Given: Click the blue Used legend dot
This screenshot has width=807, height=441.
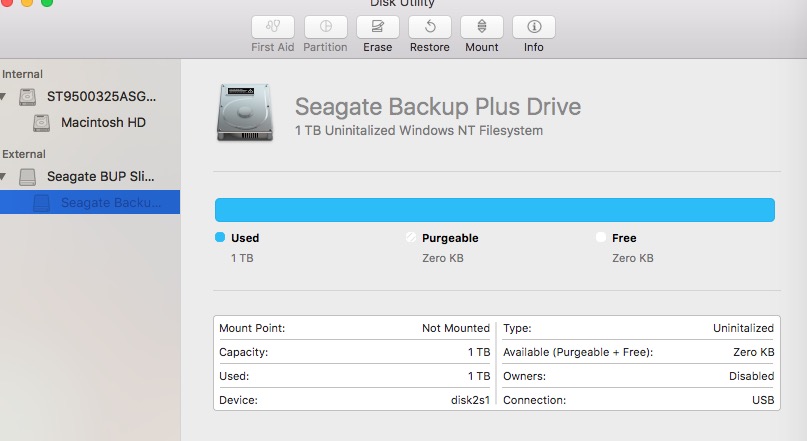Looking at the screenshot, I should click(x=220, y=238).
